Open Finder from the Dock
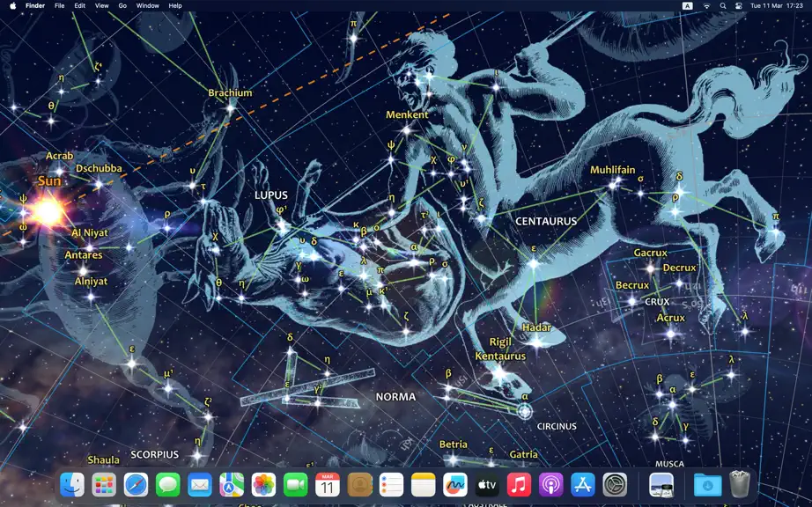This screenshot has height=507, width=812. coord(72,485)
